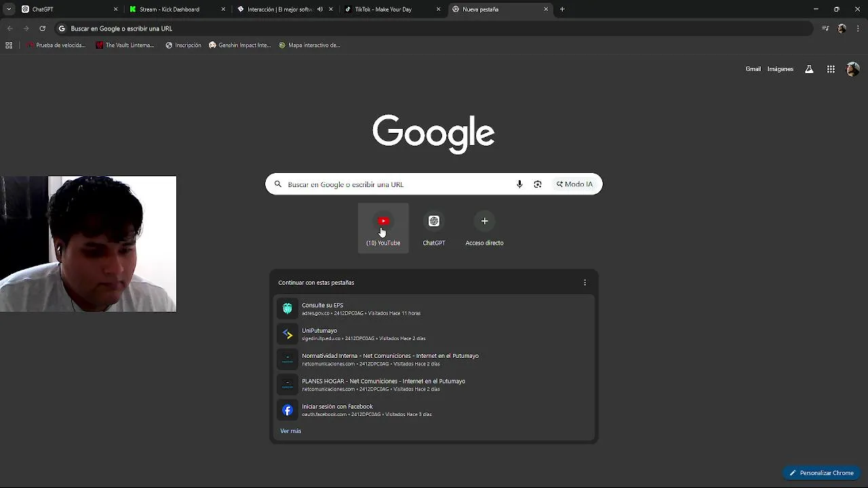Open Gmail link
This screenshot has height=488, width=868.
753,69
